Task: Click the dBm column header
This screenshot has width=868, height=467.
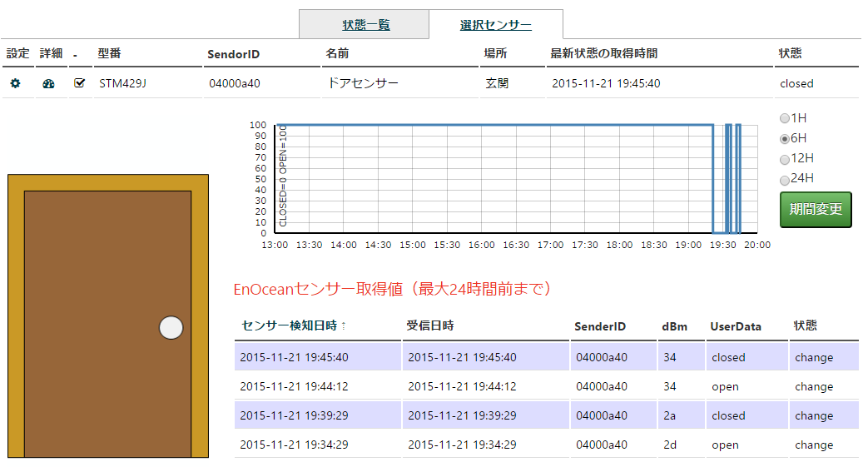Action: tap(674, 326)
